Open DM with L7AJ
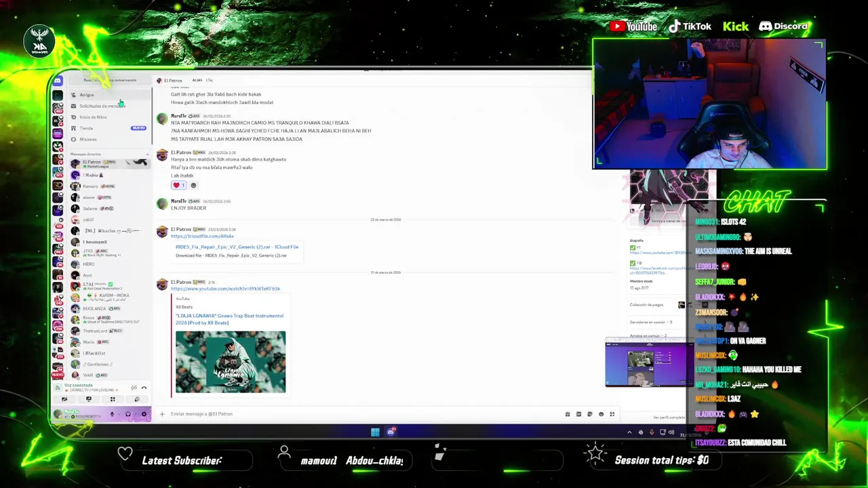The width and height of the screenshot is (868, 488). pyautogui.click(x=110, y=286)
